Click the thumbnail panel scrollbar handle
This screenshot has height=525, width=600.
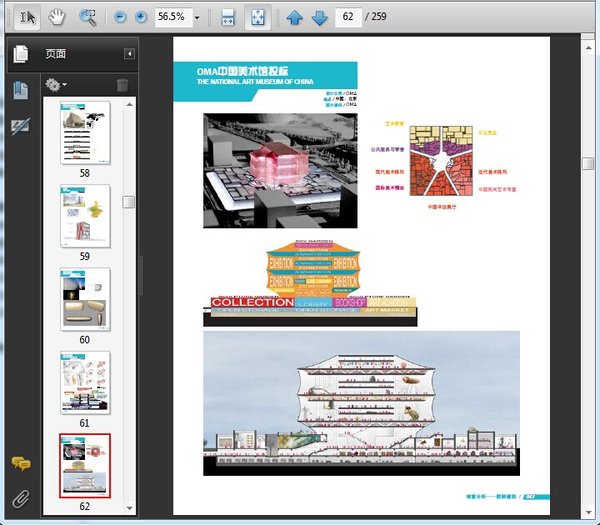click(129, 202)
